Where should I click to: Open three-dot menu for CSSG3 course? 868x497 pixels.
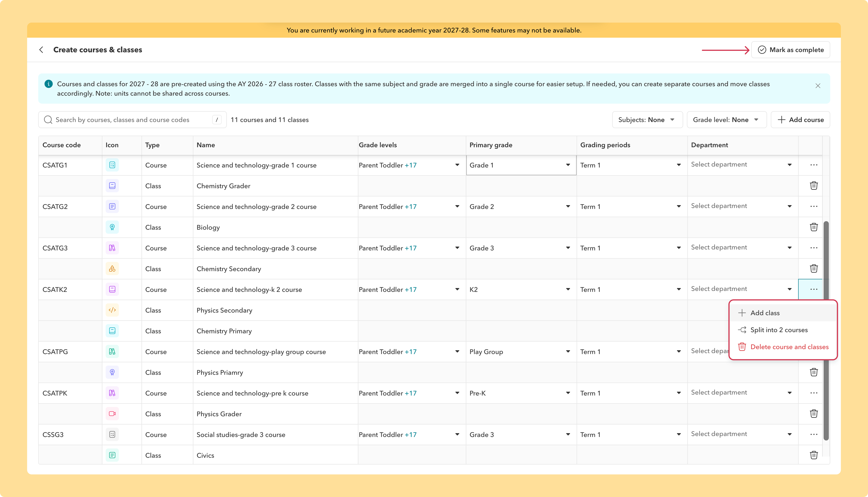pyautogui.click(x=814, y=434)
